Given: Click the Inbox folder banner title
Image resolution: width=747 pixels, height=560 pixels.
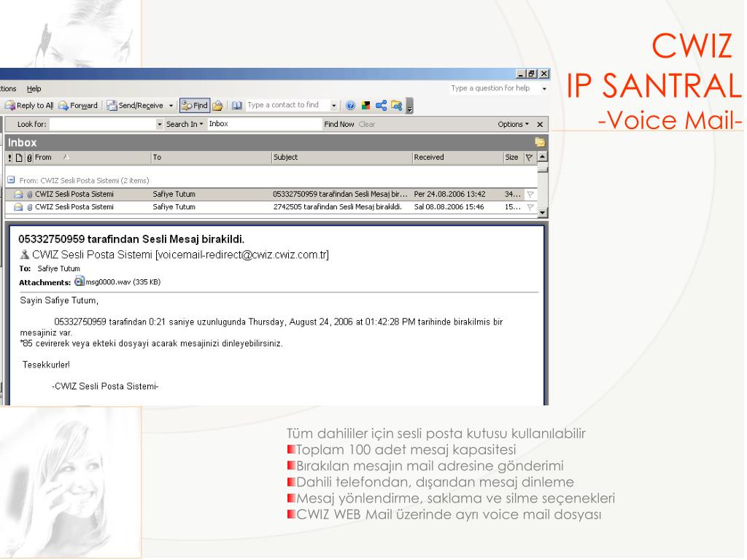Looking at the screenshot, I should [22, 142].
